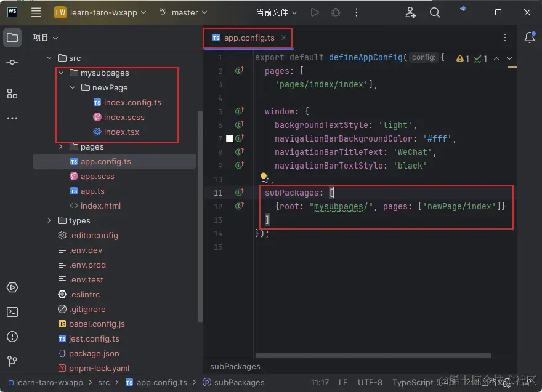Expand the pages folder
Viewport: 542px width, 392px height.
61,147
